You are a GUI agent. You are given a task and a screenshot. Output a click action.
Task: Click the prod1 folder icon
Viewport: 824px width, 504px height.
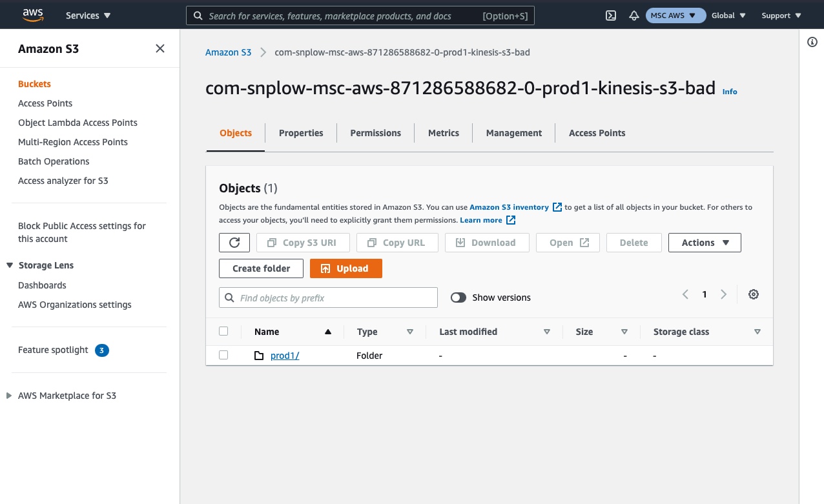(x=259, y=356)
